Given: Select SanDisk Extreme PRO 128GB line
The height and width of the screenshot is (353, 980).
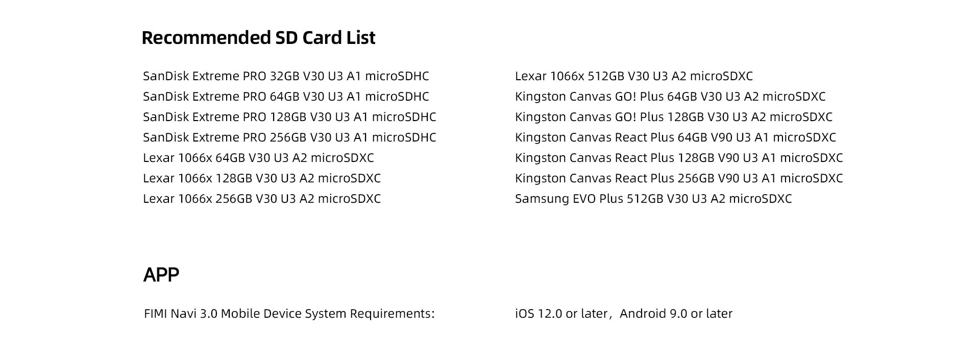Looking at the screenshot, I should click(x=289, y=117).
